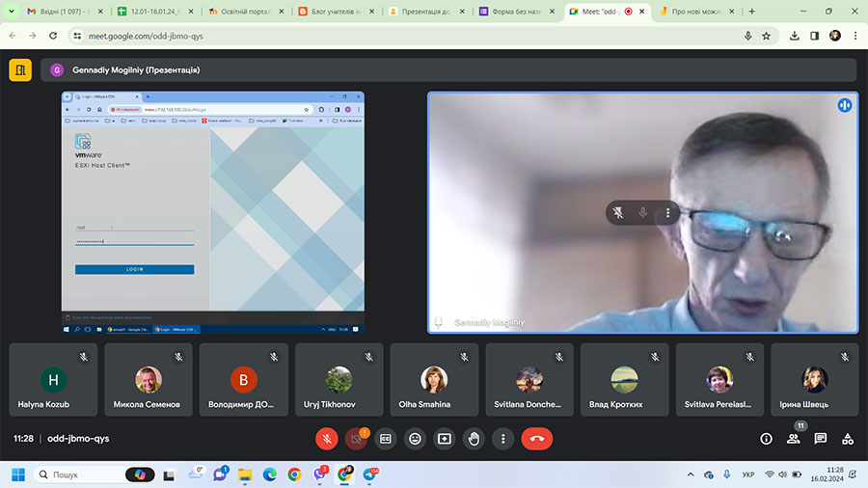Switch to the 'Форма без назви' tab
The height and width of the screenshot is (488, 868).
pyautogui.click(x=514, y=12)
